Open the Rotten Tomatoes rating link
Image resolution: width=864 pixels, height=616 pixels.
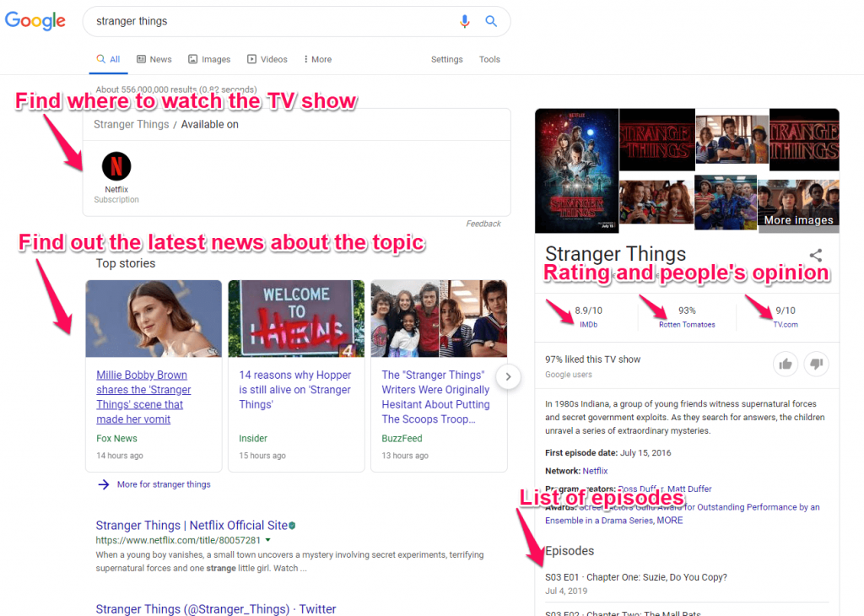click(687, 325)
